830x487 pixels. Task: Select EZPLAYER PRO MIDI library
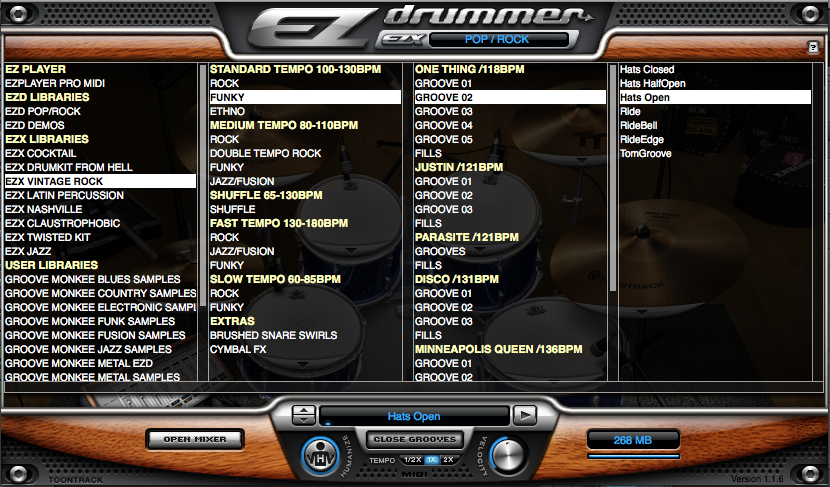(x=100, y=83)
